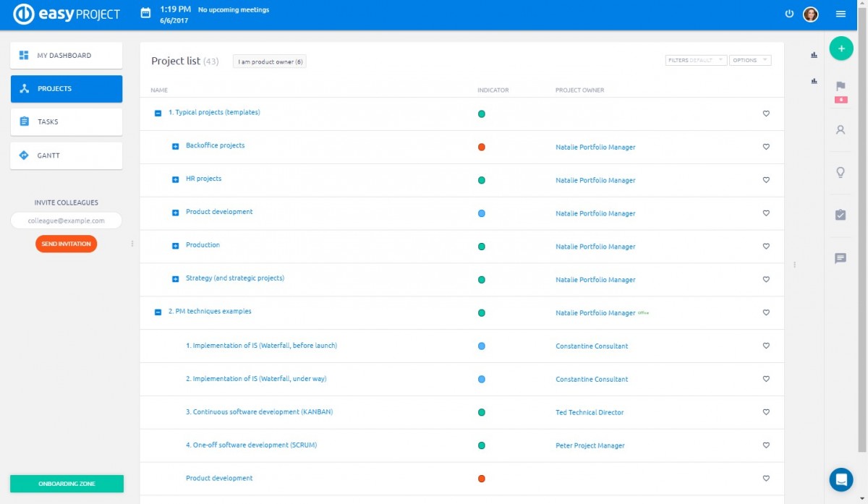Switch to the Tasks section
Viewport: 868px width, 504px height.
[66, 121]
